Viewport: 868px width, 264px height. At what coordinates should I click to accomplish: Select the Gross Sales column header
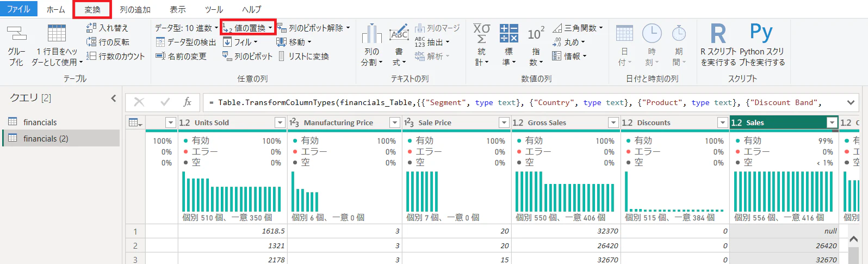click(x=566, y=122)
